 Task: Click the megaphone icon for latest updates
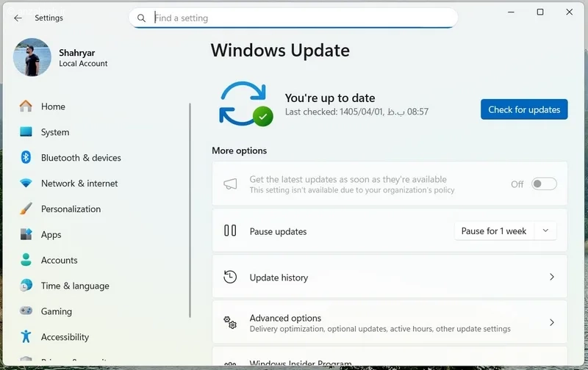tap(230, 184)
